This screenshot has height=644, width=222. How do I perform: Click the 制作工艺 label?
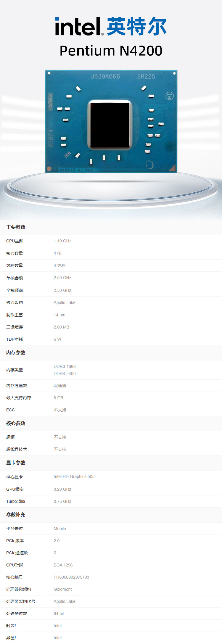(15, 315)
